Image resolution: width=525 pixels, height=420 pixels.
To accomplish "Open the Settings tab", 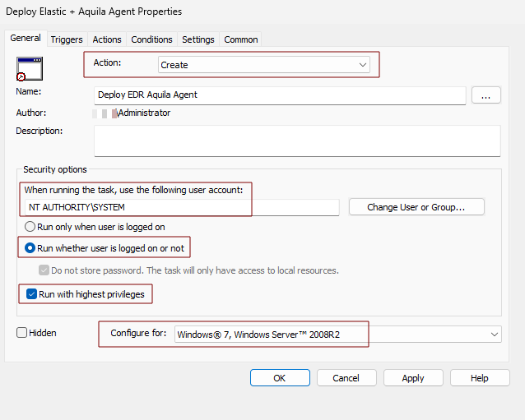I will click(x=197, y=39).
